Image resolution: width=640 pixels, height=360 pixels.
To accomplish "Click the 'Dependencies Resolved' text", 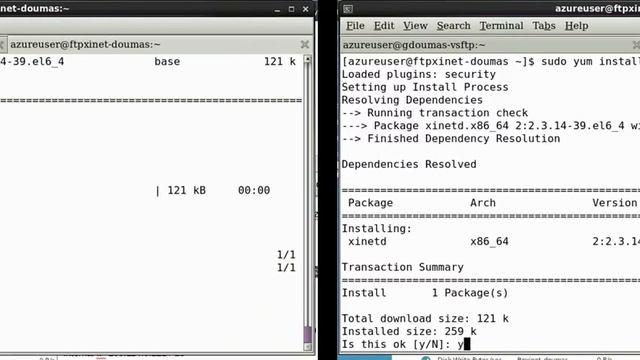I will click(409, 164).
